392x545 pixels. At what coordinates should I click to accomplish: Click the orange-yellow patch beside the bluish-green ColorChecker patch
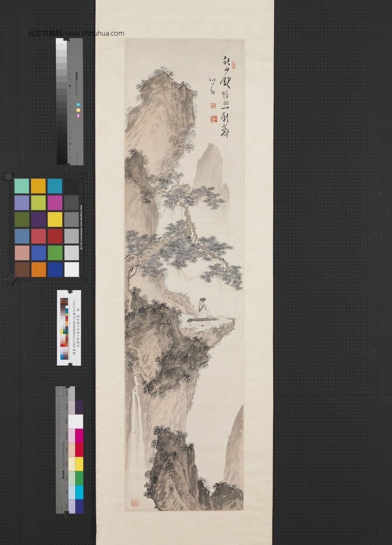coord(38,186)
